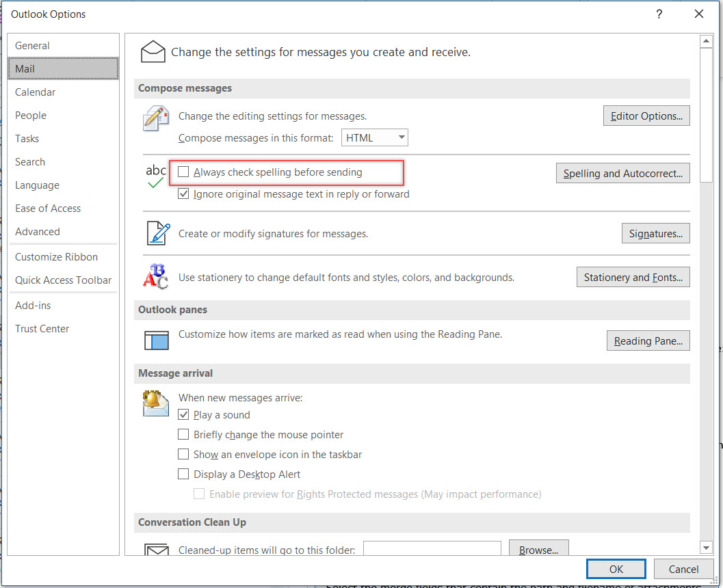Open the Trust Center category
Viewport: 723px width, 588px height.
point(63,329)
